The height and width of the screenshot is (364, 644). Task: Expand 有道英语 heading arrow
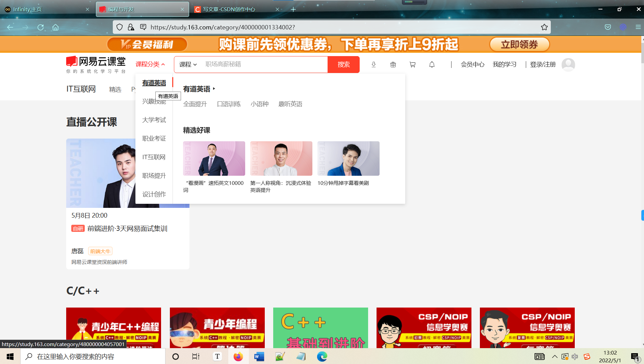(214, 89)
